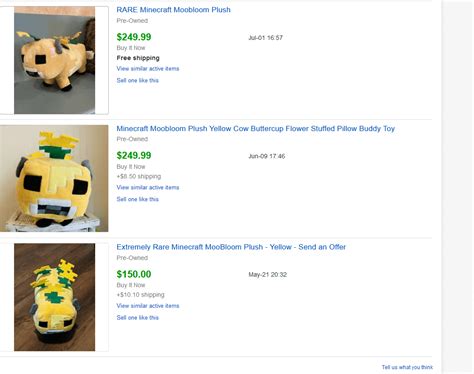
Task: Click the $249.99 price with $8.50 shipping
Action: click(134, 155)
